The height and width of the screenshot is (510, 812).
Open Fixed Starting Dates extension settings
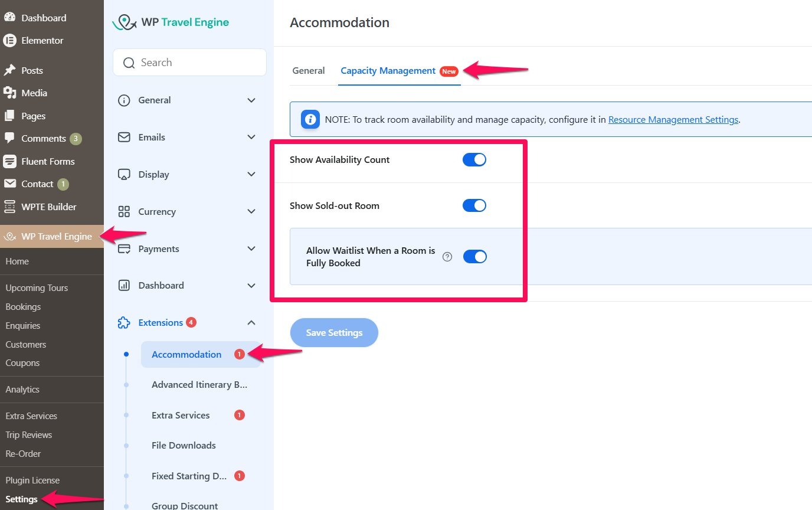point(189,476)
